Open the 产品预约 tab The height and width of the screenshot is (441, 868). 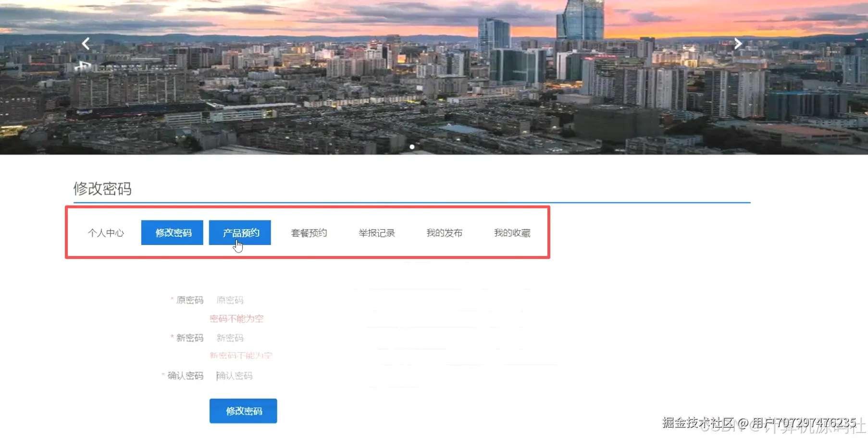click(240, 233)
